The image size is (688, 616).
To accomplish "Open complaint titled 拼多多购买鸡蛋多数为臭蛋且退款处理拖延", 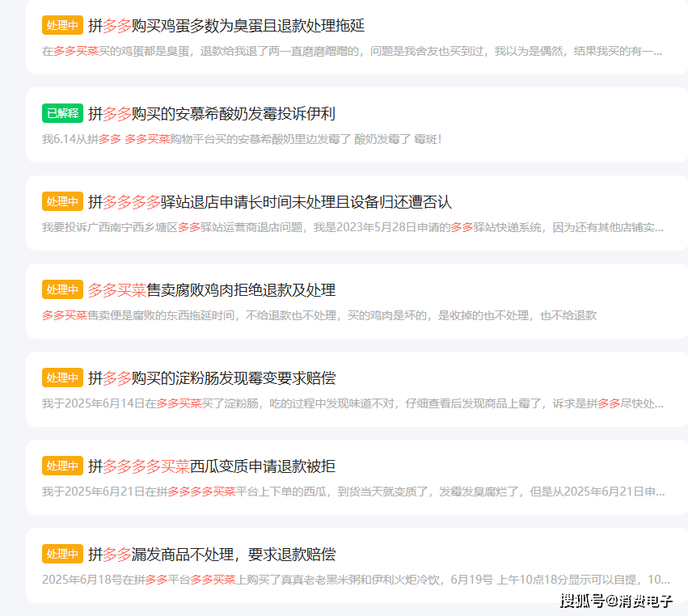I will pos(226,25).
